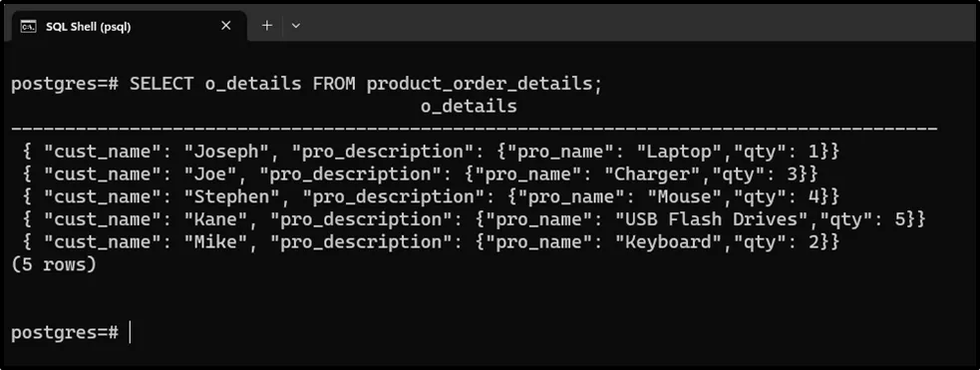The image size is (980, 370).
Task: Click the SQL Shell terminal icon in tab
Action: tap(29, 26)
